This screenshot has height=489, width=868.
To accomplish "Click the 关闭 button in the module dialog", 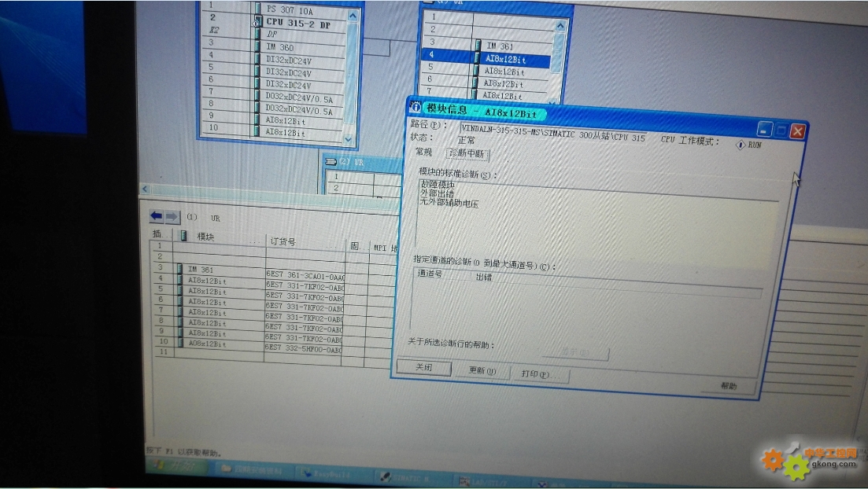I will point(424,367).
